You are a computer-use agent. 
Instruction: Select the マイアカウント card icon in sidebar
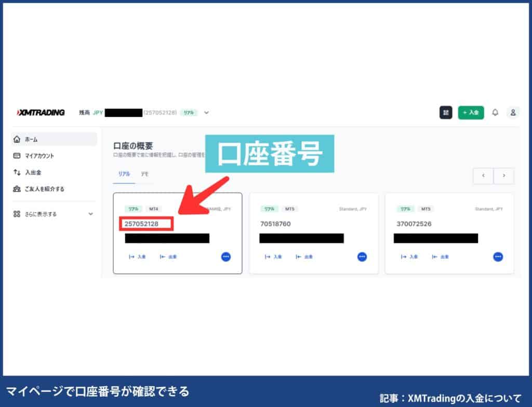pyautogui.click(x=18, y=155)
